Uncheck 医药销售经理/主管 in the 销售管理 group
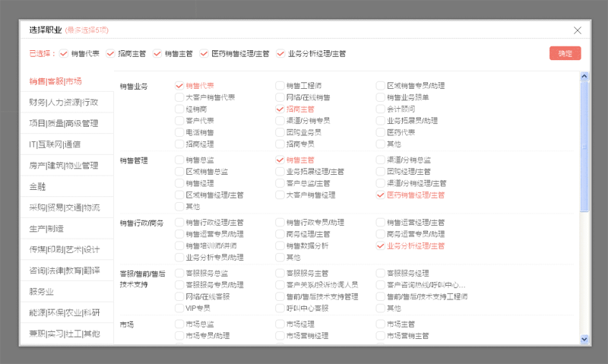 click(x=381, y=195)
